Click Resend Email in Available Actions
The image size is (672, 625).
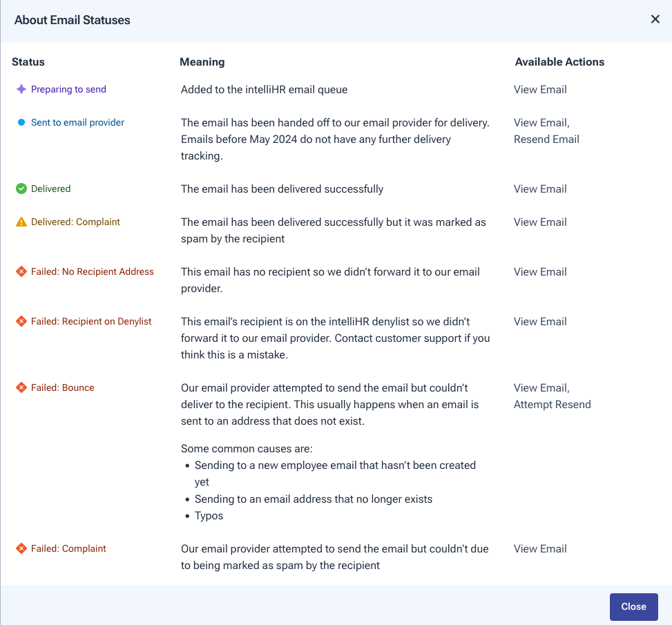546,139
